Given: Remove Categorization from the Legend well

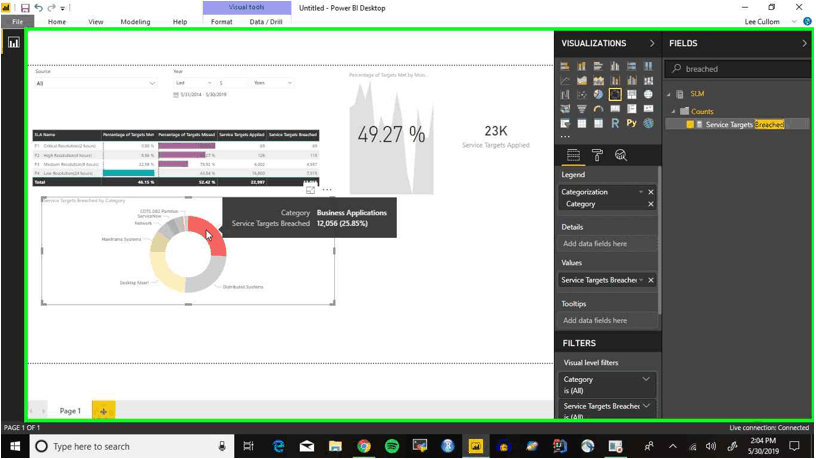Looking at the screenshot, I should coord(651,192).
